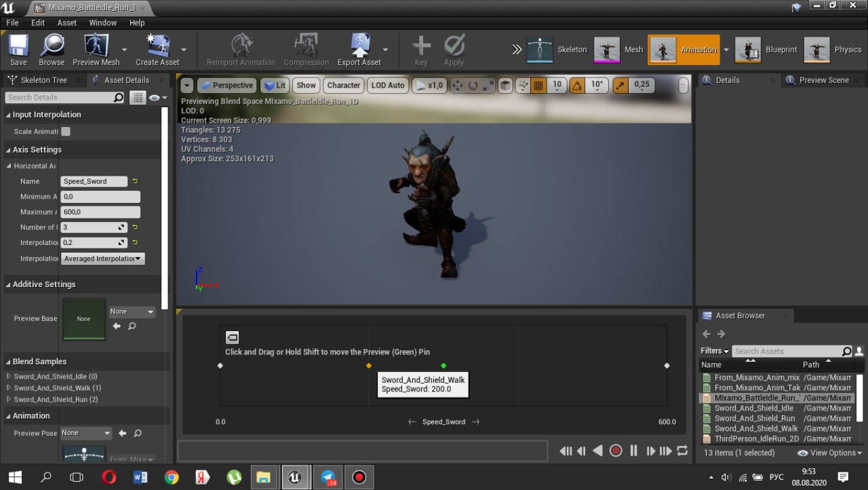The width and height of the screenshot is (868, 490).
Task: Step one frame forward
Action: tap(650, 451)
